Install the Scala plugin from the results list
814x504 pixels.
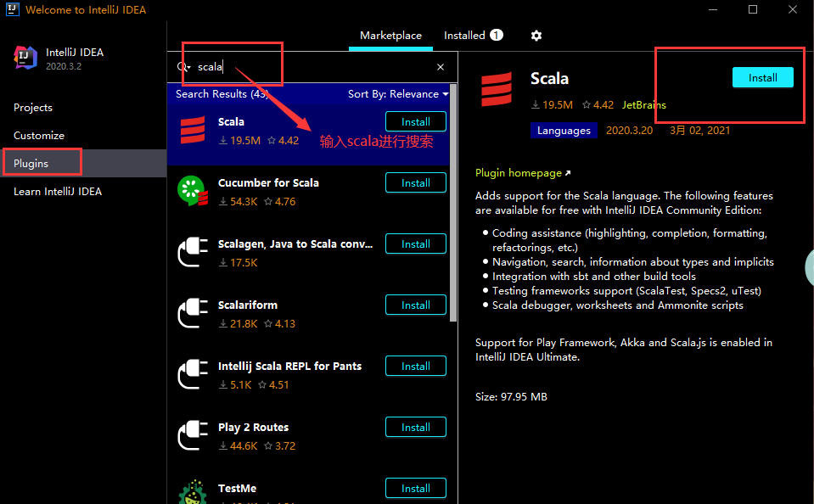click(x=415, y=121)
